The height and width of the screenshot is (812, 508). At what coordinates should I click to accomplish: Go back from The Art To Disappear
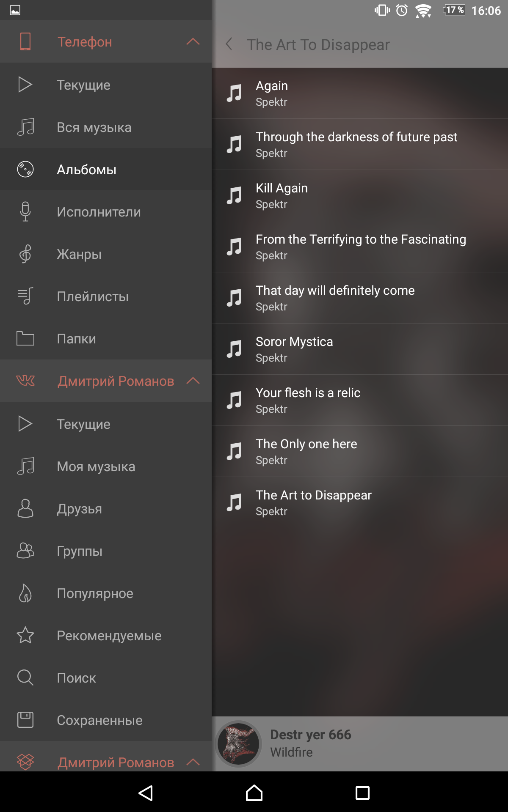229,44
